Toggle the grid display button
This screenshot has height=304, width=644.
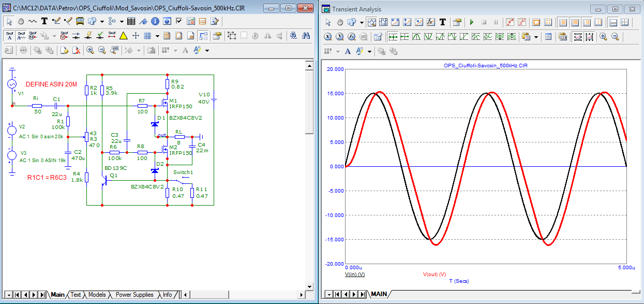tap(147, 36)
